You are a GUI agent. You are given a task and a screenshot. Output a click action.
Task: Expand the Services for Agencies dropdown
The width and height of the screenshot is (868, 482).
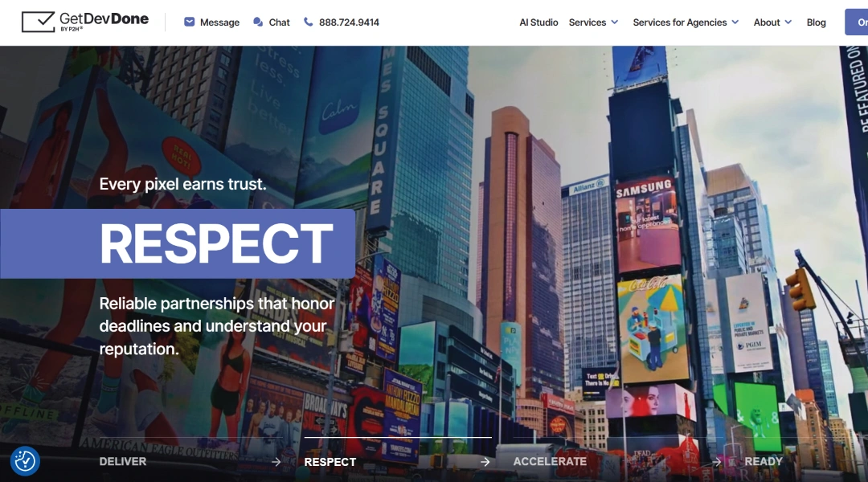(x=686, y=22)
